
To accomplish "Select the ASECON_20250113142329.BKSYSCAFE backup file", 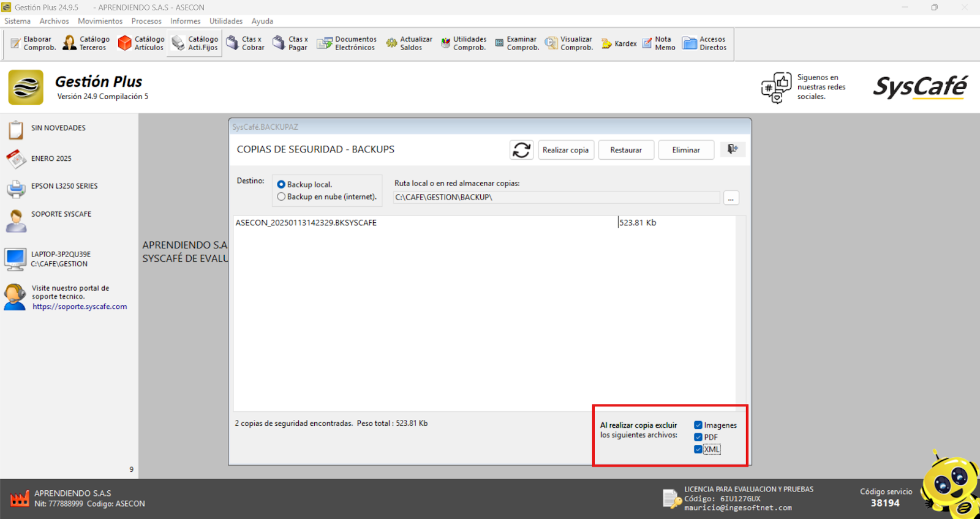I will 306,223.
